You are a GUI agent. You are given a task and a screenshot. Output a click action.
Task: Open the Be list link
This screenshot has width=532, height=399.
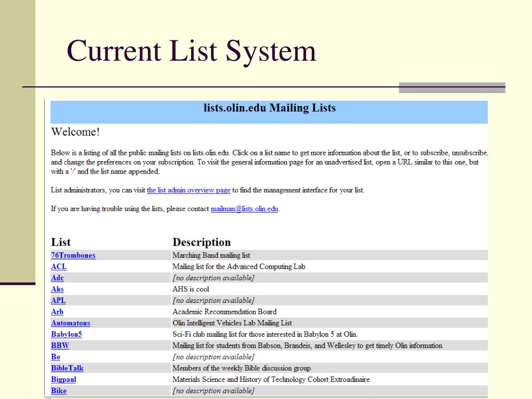[56, 356]
